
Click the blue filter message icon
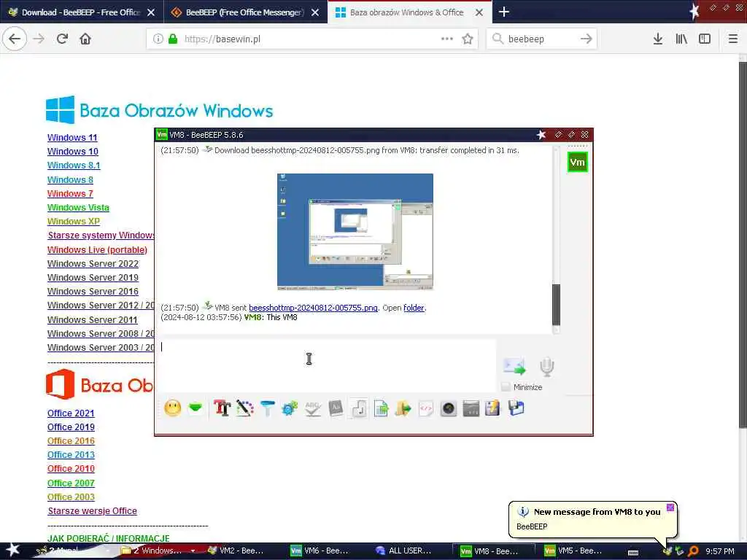[267, 408]
